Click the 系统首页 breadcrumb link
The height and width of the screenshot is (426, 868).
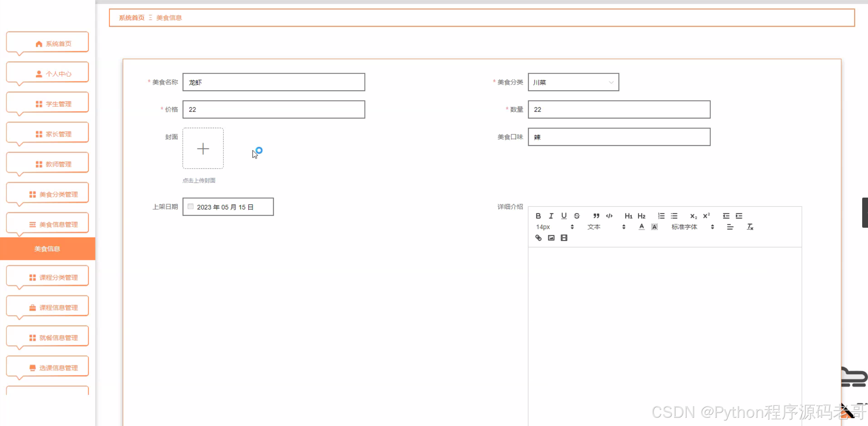pyautogui.click(x=132, y=18)
